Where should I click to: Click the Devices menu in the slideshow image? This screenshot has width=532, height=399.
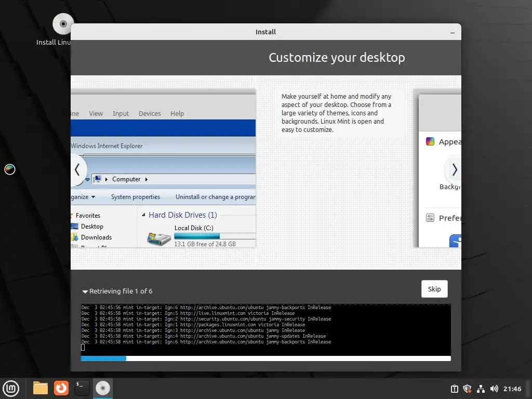(x=150, y=114)
